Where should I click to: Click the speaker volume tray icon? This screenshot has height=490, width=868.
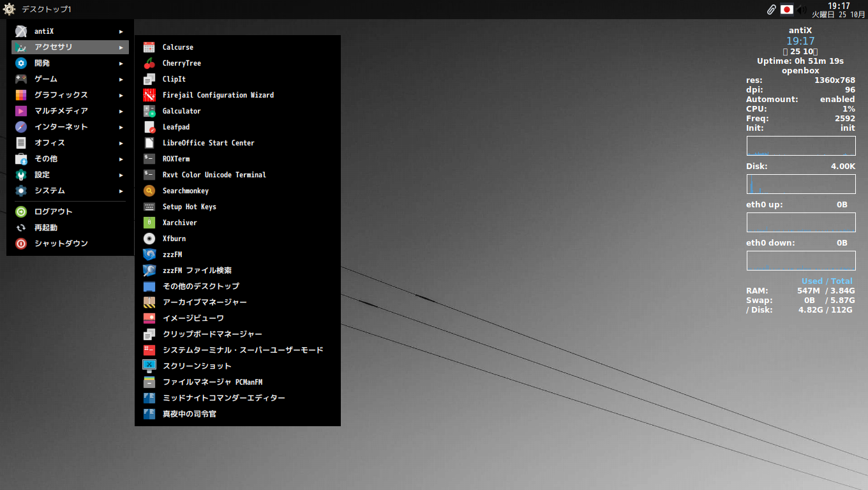click(802, 10)
